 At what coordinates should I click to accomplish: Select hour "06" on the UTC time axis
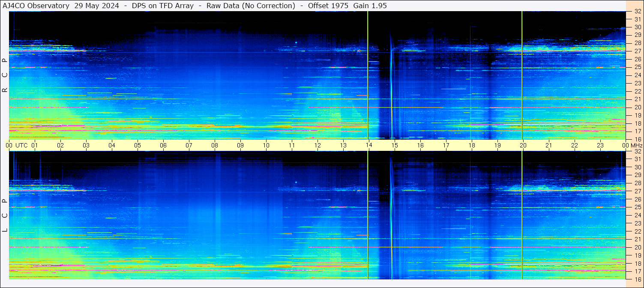(163, 145)
